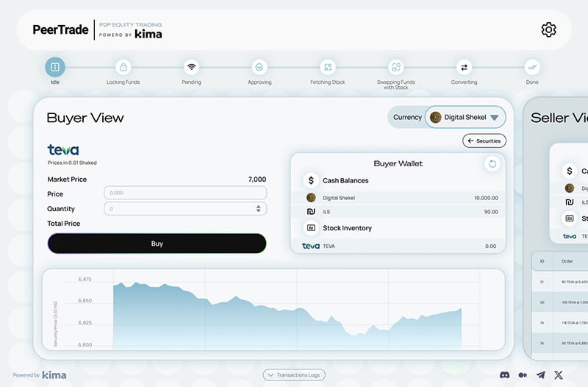Click the stock inventory icon in Seller View
588x387 pixels.
(569, 218)
